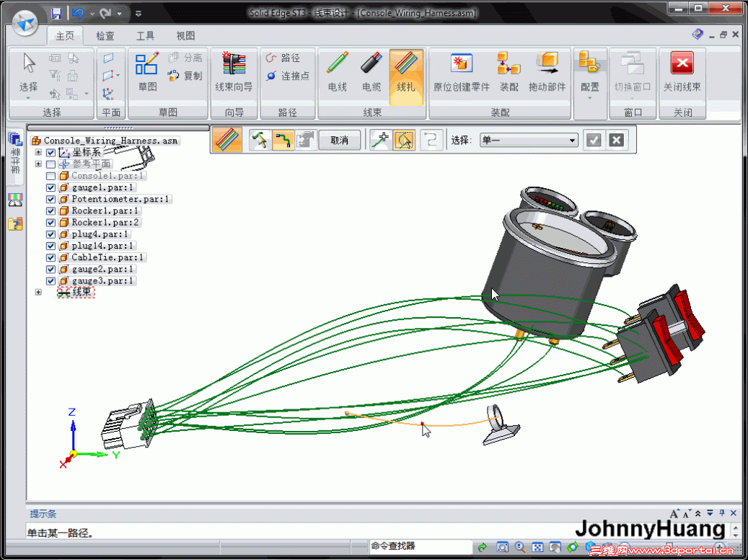Click the bundle icon on the command bar

point(227,140)
